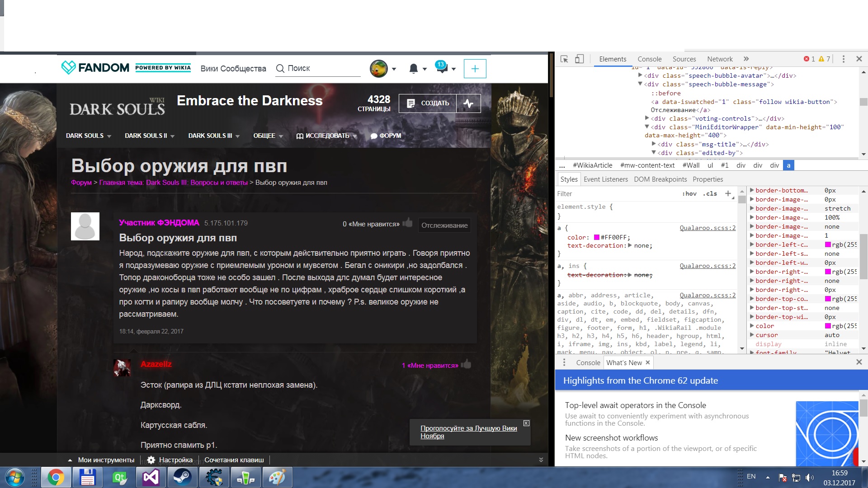The image size is (868, 488).
Task: Expand cursor computed property
Action: tap(752, 335)
